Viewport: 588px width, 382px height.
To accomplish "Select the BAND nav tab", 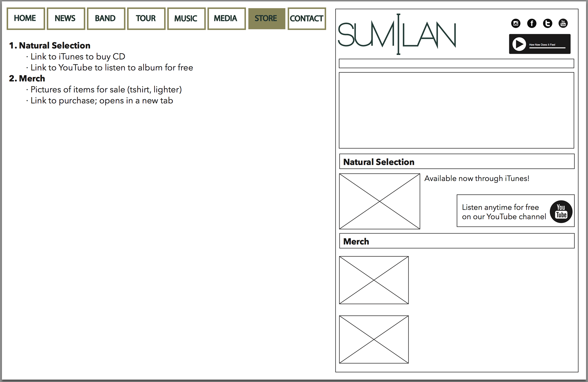I will point(106,19).
